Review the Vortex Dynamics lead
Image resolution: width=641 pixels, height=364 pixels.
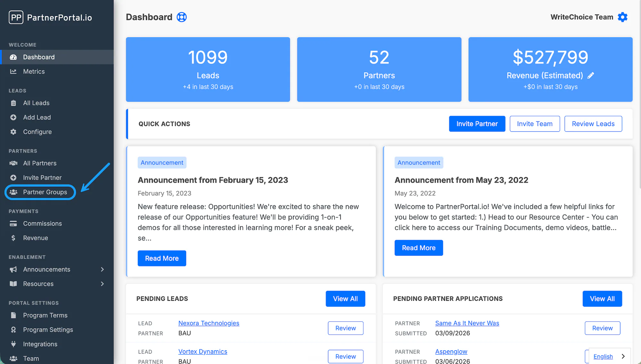345,357
